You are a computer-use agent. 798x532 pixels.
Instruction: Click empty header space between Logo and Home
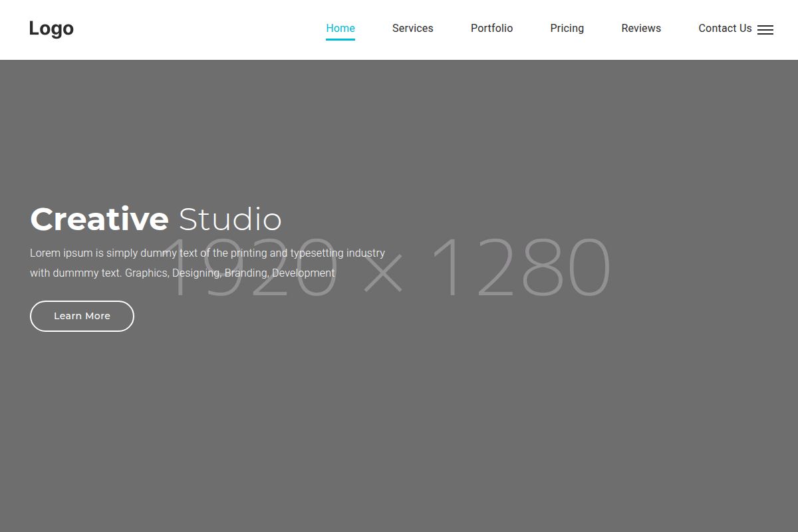point(199,30)
